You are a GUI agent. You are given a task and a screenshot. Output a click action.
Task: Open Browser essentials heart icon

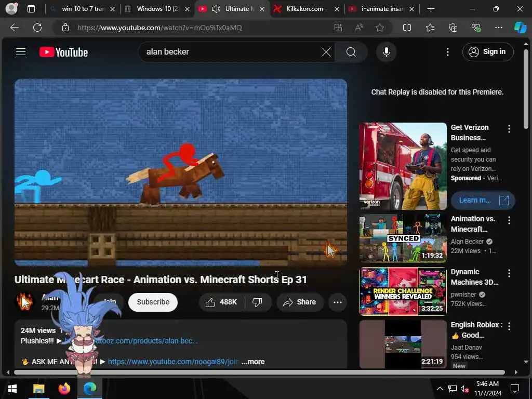point(476,28)
